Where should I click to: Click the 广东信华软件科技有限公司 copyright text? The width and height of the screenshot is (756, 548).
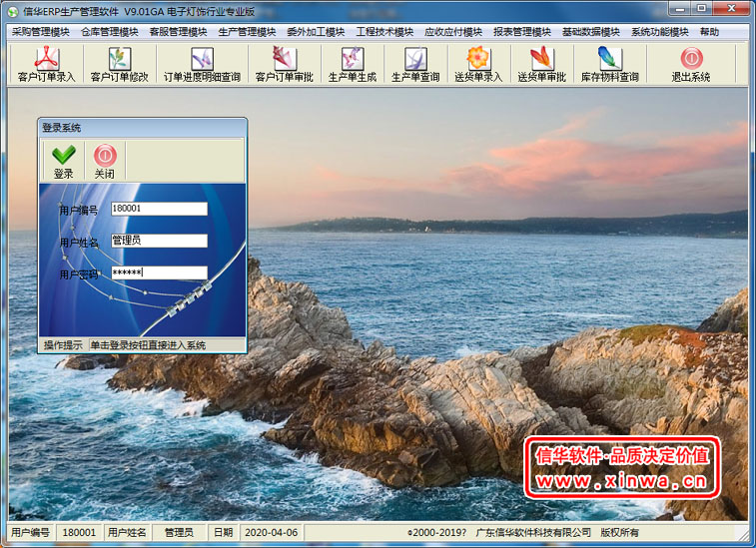[533, 533]
